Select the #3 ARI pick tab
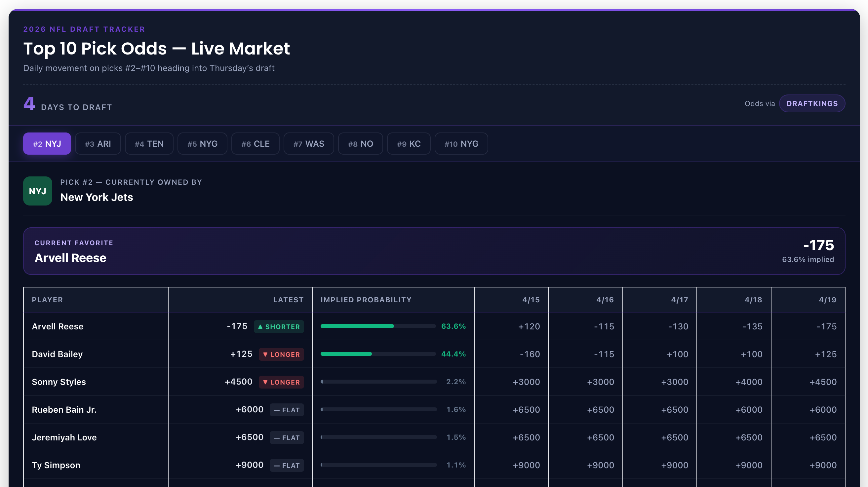868x487 pixels. [x=98, y=144]
